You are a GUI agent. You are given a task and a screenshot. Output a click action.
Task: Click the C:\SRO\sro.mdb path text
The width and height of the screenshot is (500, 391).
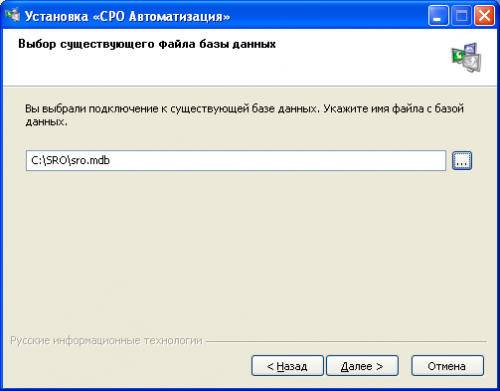coord(70,160)
